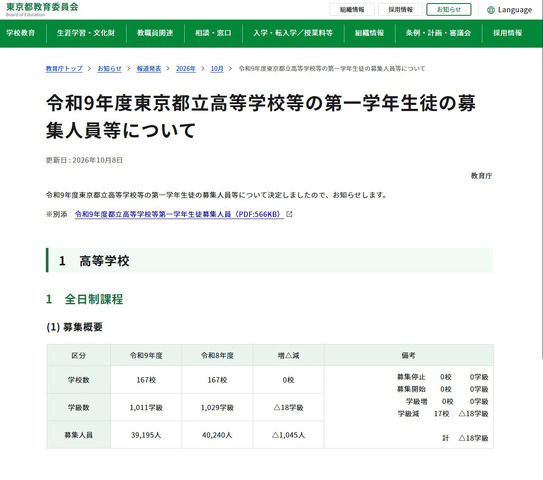
Task: Click the 39,195人 cell
Action: click(146, 435)
